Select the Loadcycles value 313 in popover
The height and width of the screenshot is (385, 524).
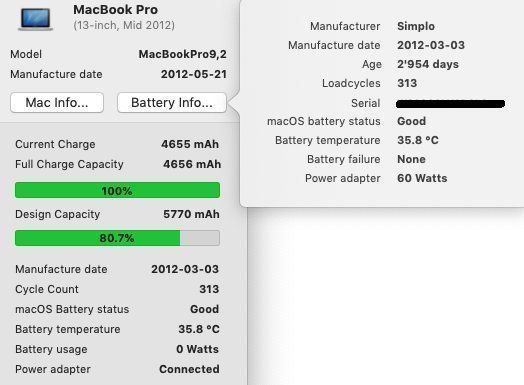pos(407,83)
